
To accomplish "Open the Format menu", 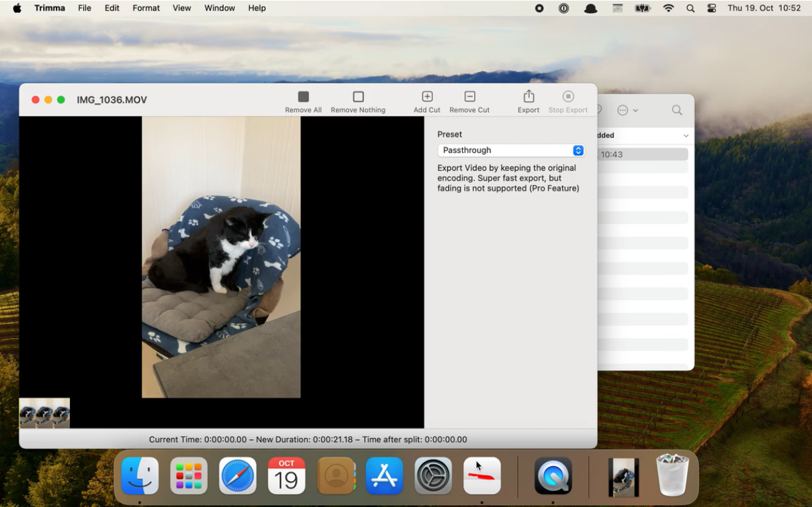I will pyautogui.click(x=146, y=8).
